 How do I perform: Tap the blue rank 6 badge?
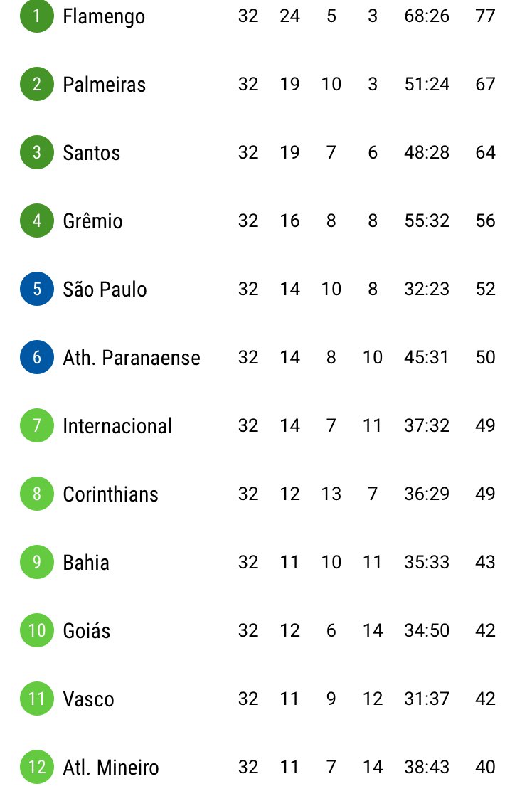[37, 357]
